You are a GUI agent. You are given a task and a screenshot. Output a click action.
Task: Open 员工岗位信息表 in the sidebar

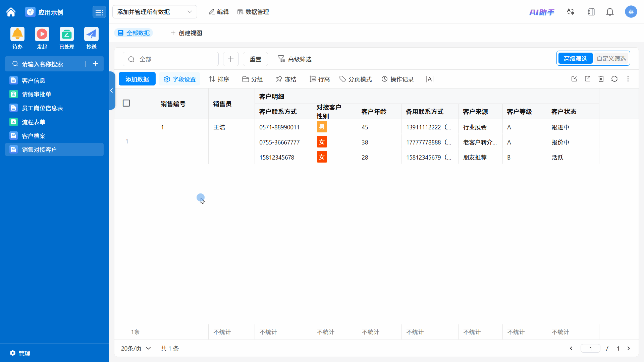pyautogui.click(x=54, y=108)
